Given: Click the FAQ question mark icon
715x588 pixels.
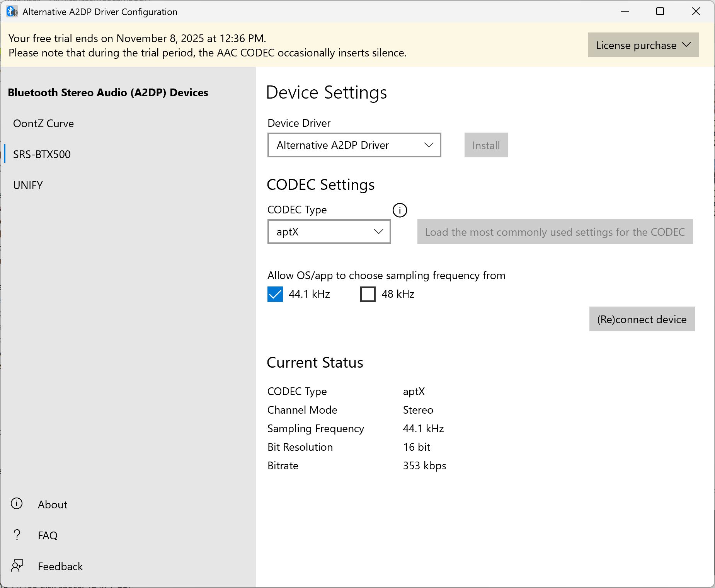Looking at the screenshot, I should click(17, 535).
